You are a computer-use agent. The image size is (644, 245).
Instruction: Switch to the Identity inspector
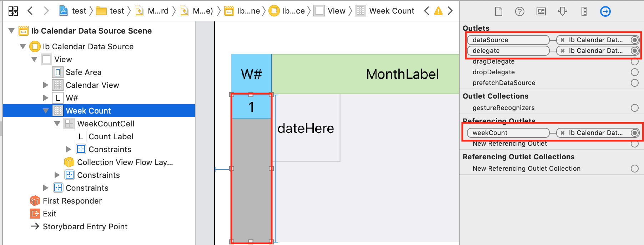click(541, 11)
